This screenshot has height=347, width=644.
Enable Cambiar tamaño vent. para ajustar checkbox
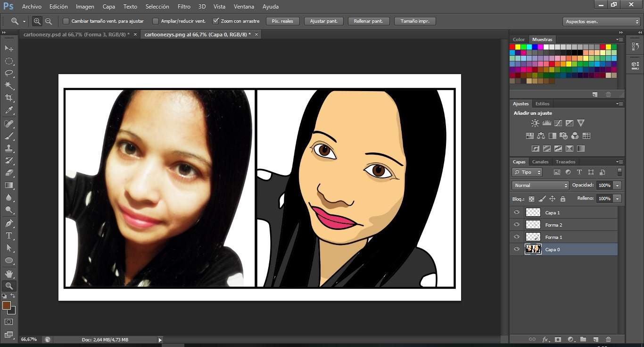pyautogui.click(x=66, y=21)
